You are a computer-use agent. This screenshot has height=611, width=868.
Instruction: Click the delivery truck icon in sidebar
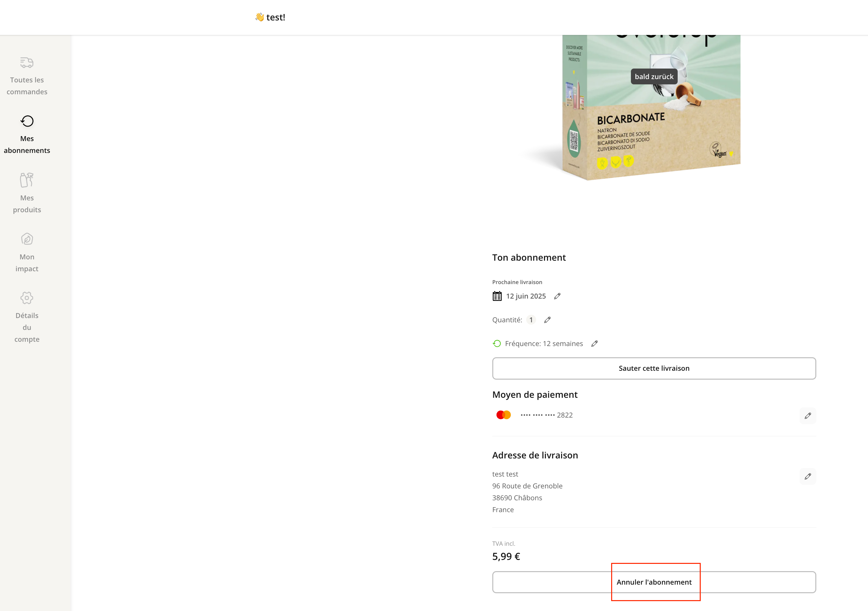click(27, 62)
